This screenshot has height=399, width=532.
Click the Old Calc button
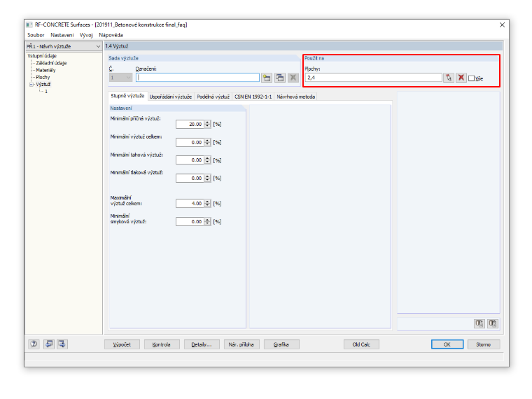point(361,344)
